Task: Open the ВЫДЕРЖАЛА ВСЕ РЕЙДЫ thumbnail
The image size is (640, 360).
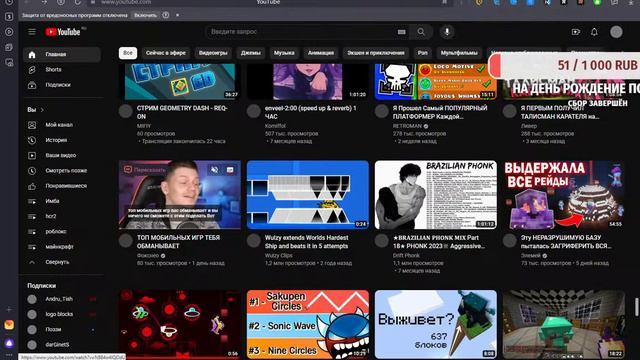Action: coord(564,195)
